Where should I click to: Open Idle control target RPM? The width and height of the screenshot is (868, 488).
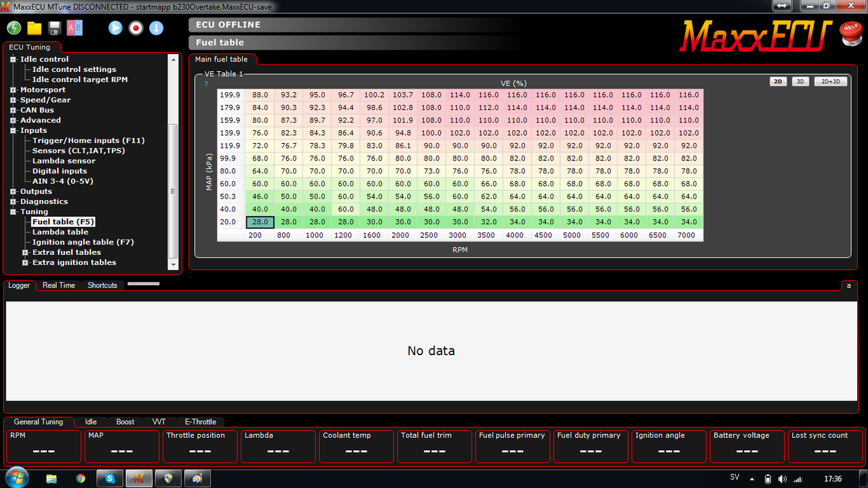coord(80,79)
